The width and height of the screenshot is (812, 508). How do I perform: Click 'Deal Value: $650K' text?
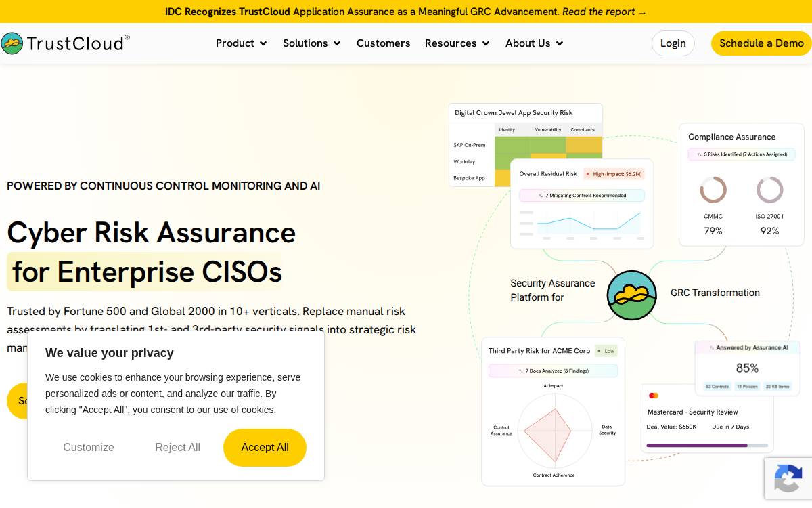671,427
